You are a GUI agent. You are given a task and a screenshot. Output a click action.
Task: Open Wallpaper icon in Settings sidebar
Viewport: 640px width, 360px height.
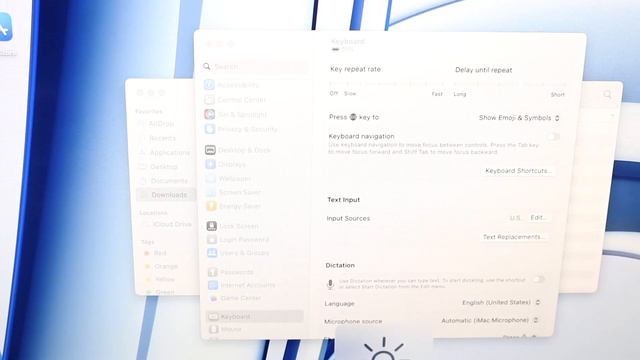click(211, 178)
